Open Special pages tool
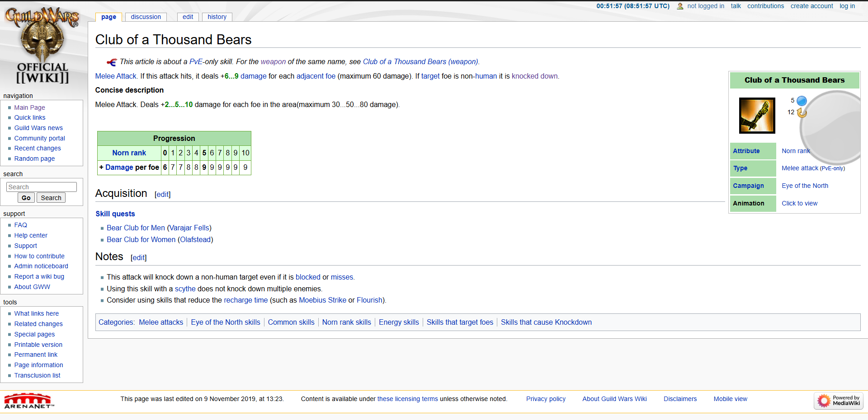The width and height of the screenshot is (868, 420). tap(34, 334)
